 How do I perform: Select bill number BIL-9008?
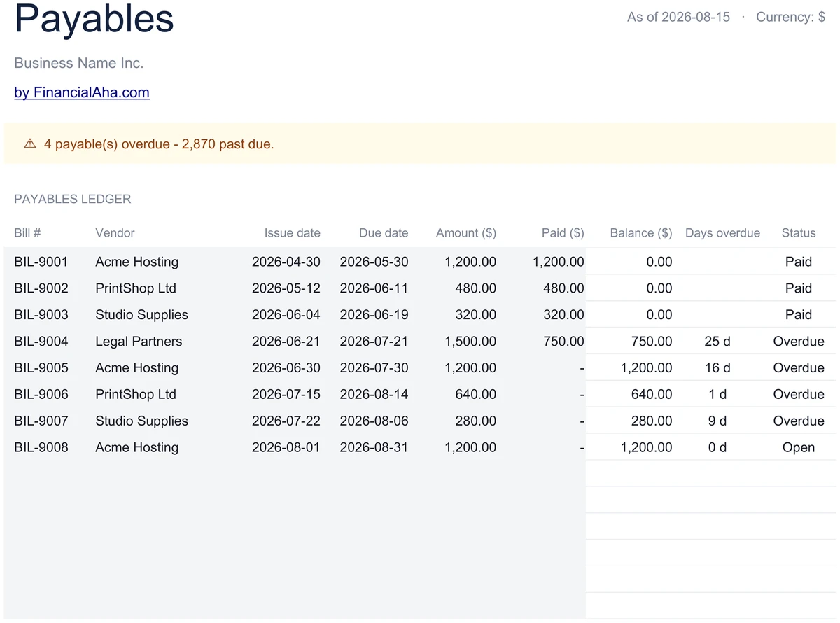41,448
